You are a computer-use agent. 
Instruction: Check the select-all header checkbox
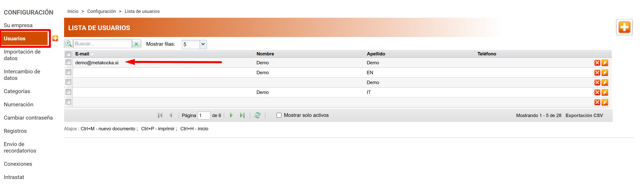[68, 54]
